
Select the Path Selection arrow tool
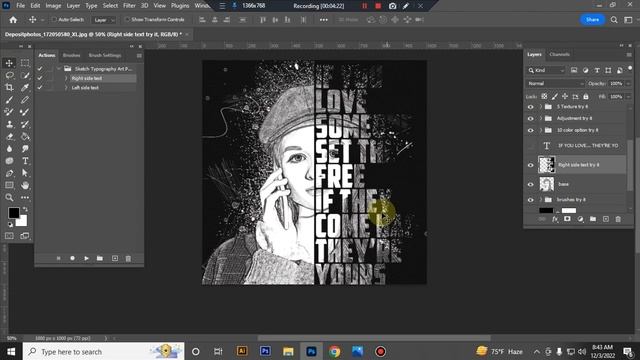click(25, 173)
